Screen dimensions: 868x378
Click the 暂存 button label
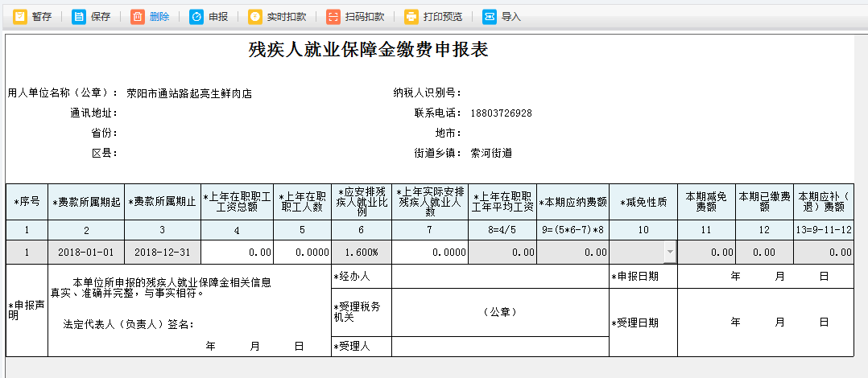point(42,17)
